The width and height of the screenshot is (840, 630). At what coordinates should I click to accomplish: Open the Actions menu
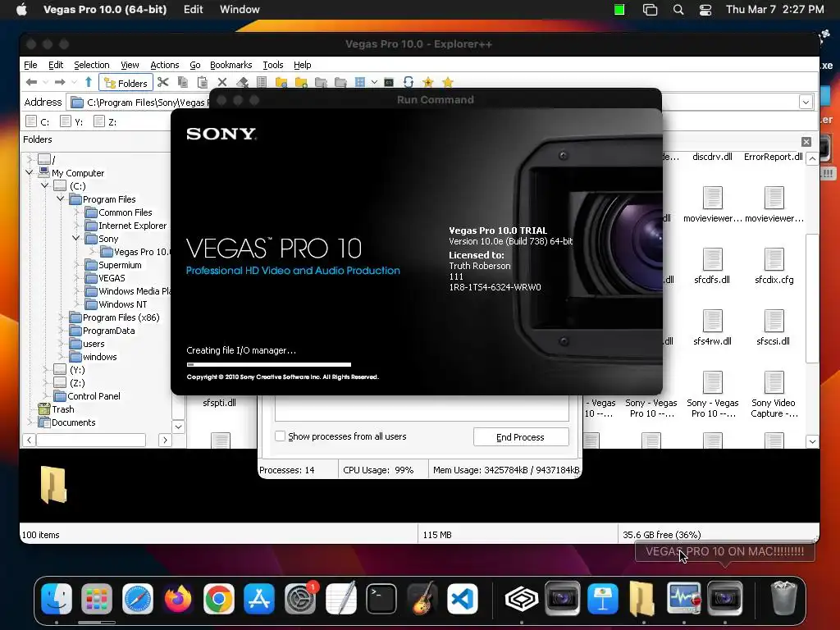pyautogui.click(x=164, y=65)
